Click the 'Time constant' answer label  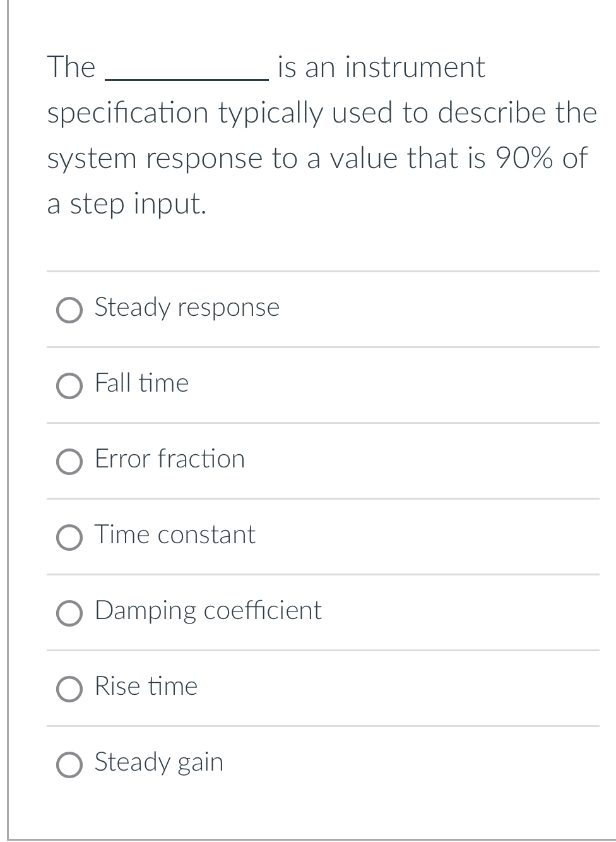click(175, 535)
